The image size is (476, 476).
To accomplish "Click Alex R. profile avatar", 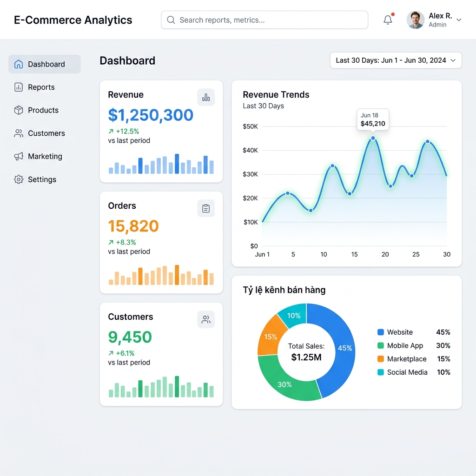I will point(415,20).
